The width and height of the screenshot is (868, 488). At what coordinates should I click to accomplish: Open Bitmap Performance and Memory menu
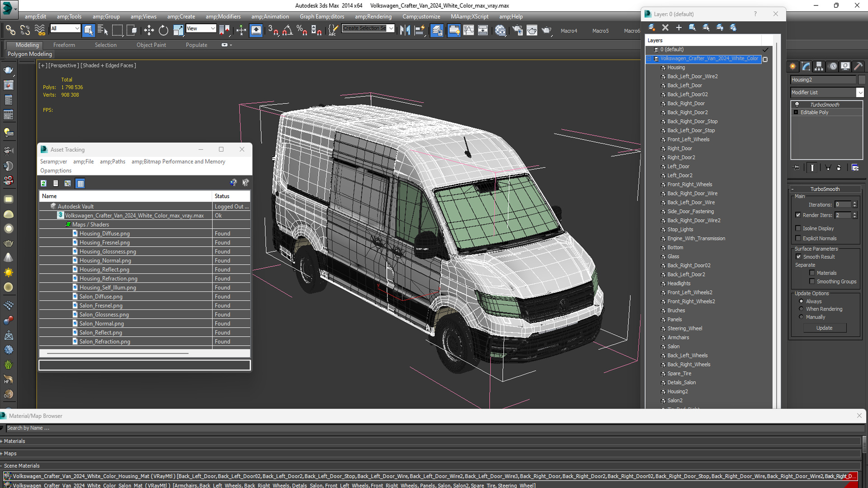tap(178, 162)
